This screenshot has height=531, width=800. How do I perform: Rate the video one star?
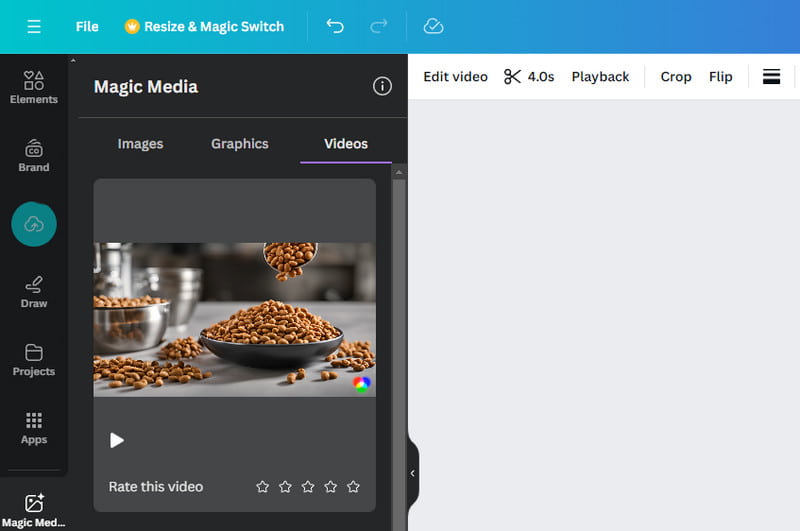coord(262,487)
